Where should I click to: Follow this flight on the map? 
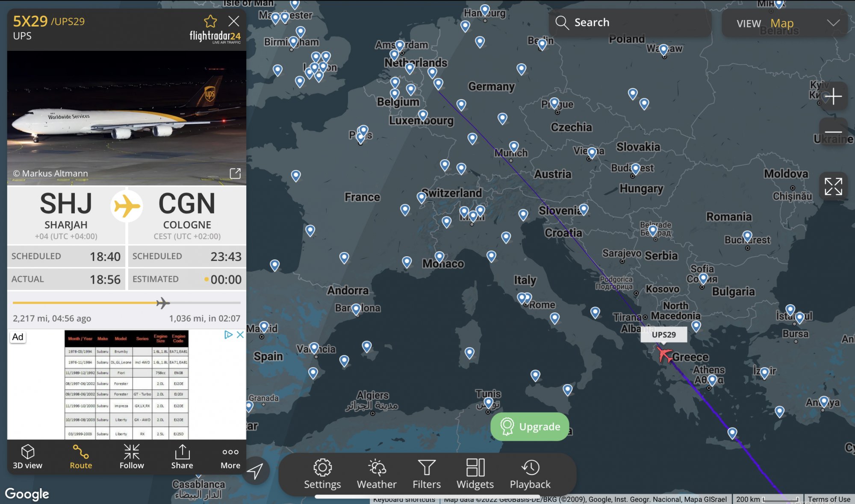[132, 457]
